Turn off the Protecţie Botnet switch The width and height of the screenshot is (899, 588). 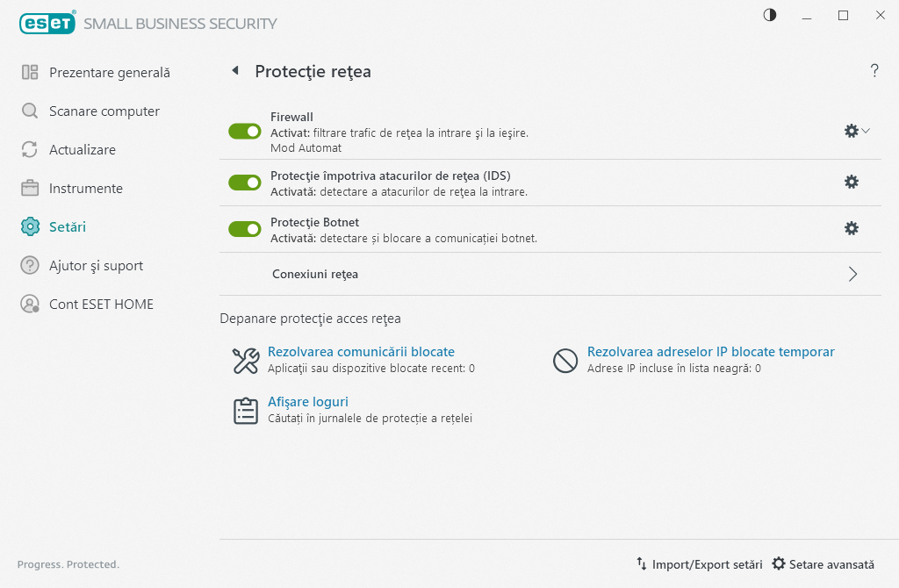click(245, 229)
